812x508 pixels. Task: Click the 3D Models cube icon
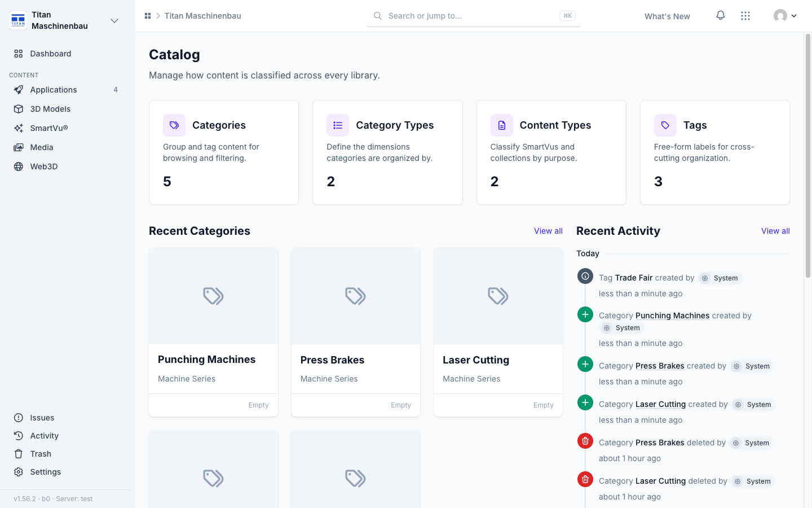[x=19, y=109]
